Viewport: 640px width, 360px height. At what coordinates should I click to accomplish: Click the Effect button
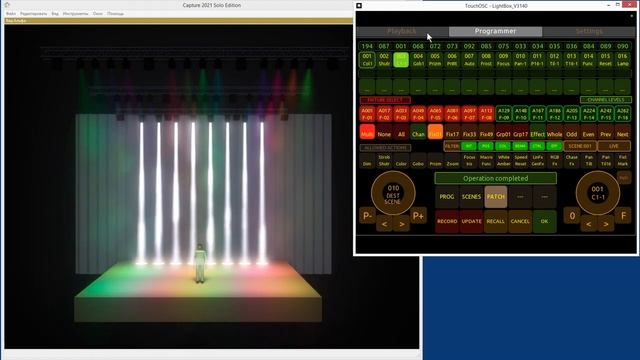tap(538, 132)
